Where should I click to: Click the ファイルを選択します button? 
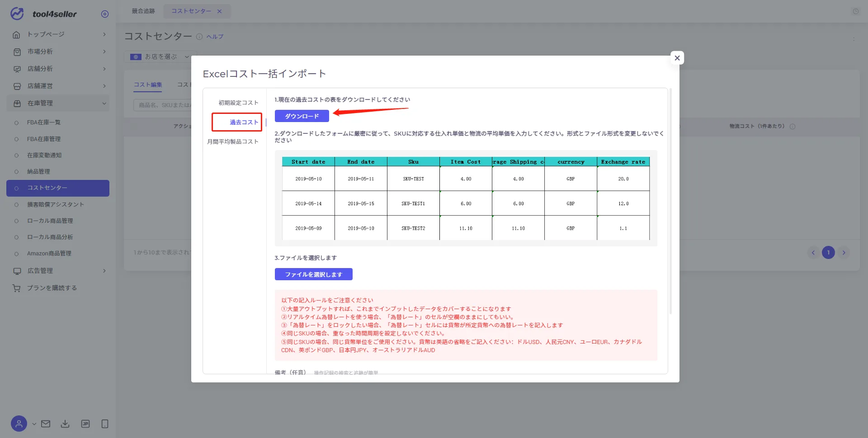[314, 274]
